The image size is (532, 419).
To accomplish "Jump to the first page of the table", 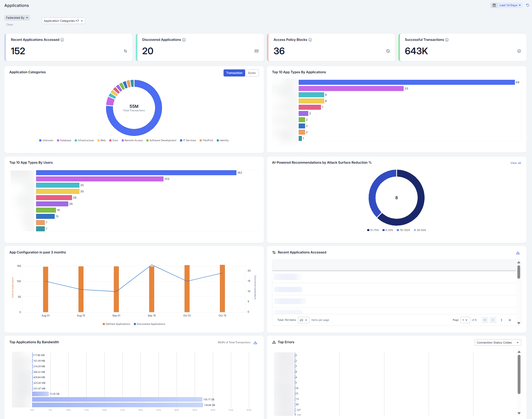I will coord(485,320).
